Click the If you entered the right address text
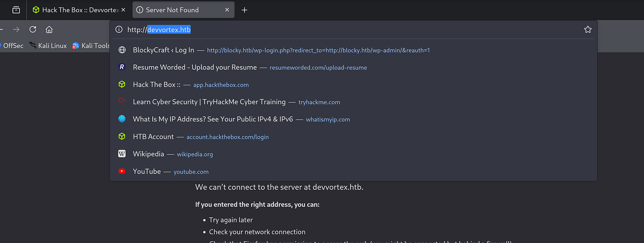This screenshot has height=243, width=644. (x=257, y=204)
